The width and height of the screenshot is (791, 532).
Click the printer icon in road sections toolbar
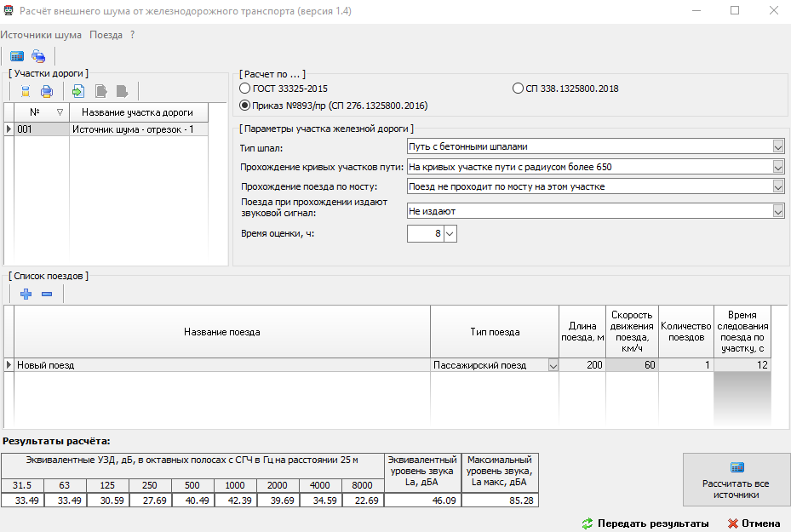pyautogui.click(x=47, y=91)
